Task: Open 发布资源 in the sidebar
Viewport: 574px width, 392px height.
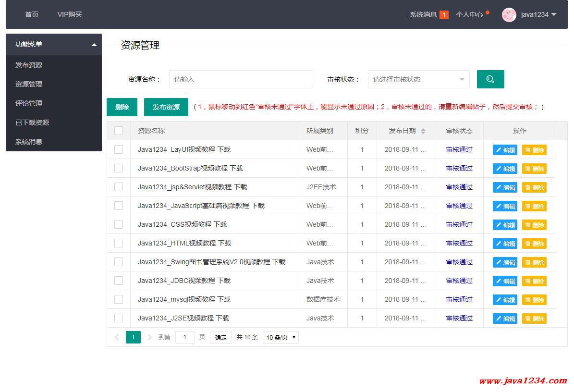Action: click(54, 65)
